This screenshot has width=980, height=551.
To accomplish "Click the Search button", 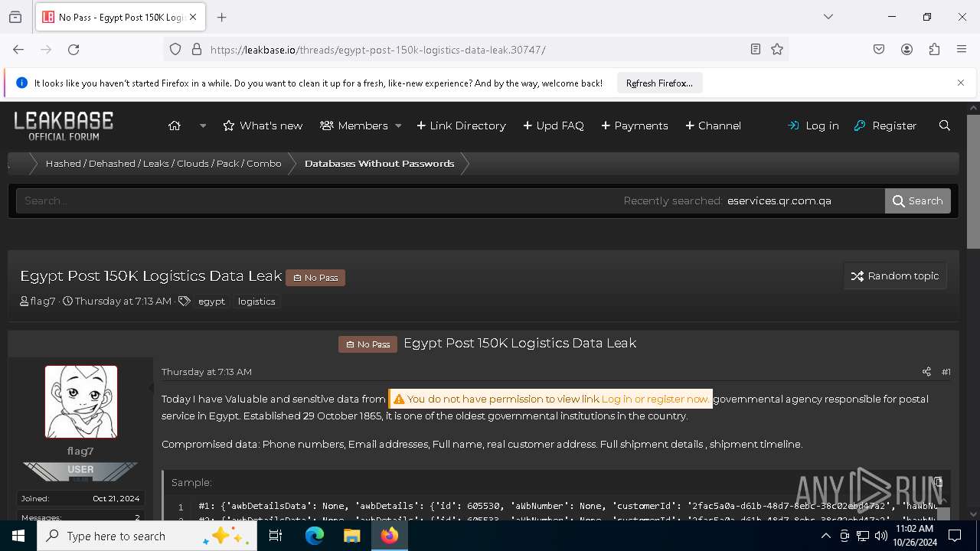I will [x=918, y=201].
